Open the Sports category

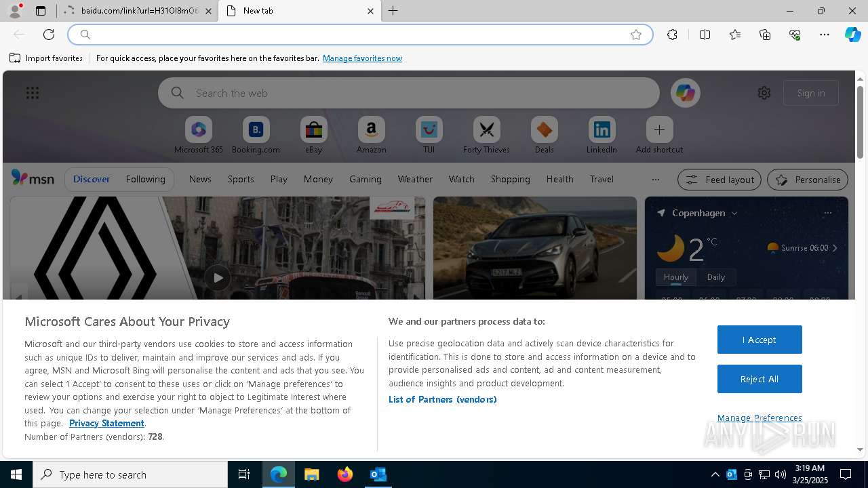tap(241, 179)
